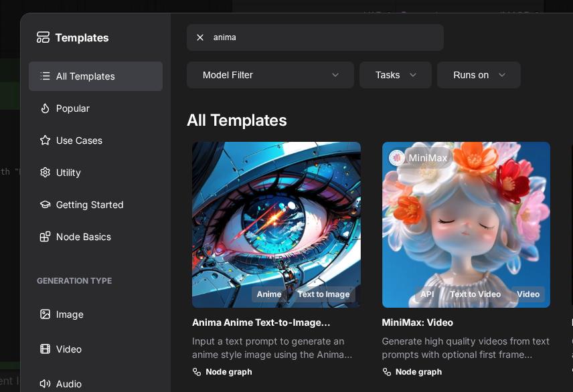Click the 'All Templates' section heading
The height and width of the screenshot is (392, 573).
pyautogui.click(x=237, y=120)
